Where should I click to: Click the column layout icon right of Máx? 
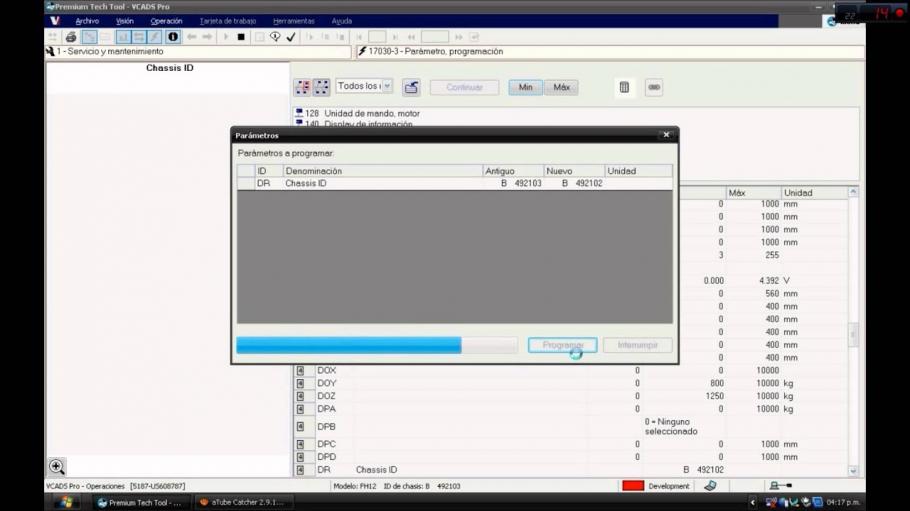tap(624, 87)
